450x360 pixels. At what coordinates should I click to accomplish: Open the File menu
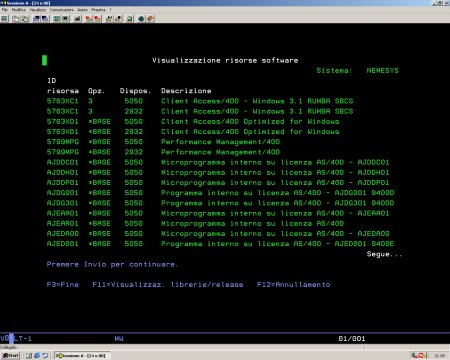[x=5, y=10]
